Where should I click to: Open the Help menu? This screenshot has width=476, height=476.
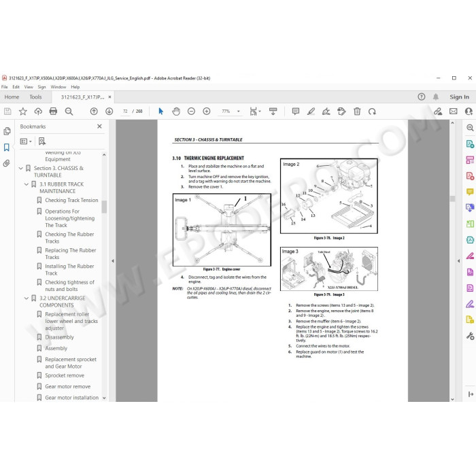75,87
